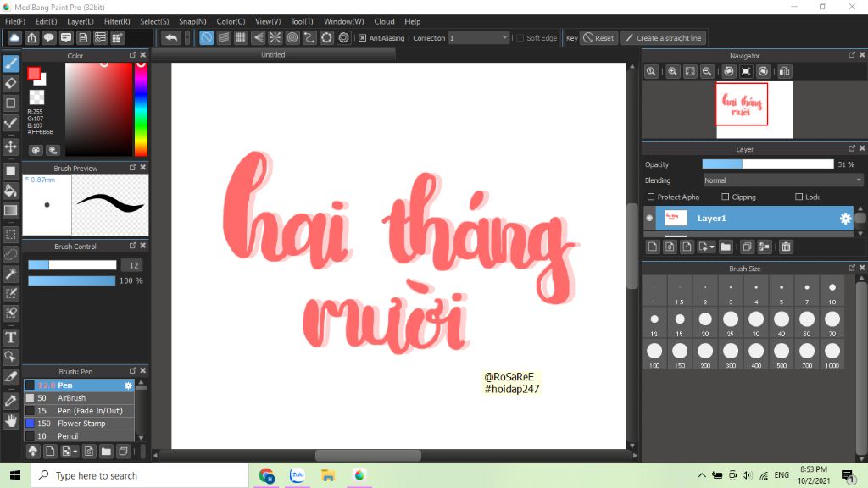Select the Bucket fill tool
This screenshot has height=488, width=868.
11,191
